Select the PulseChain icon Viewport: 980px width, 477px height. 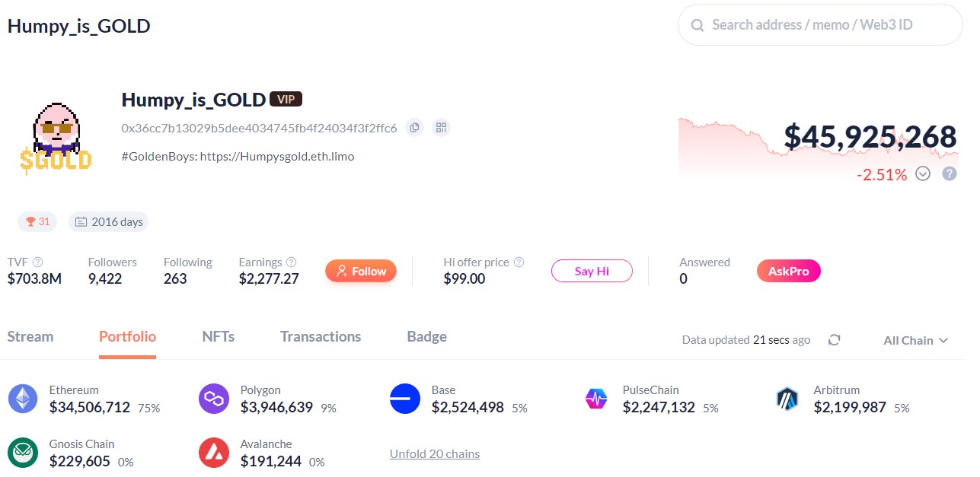click(x=597, y=398)
